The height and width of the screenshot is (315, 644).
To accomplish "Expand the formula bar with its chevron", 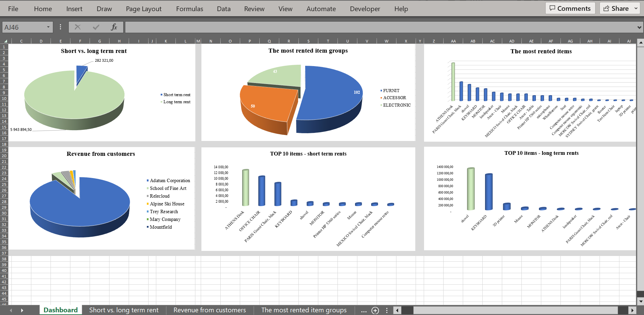I will tap(639, 27).
